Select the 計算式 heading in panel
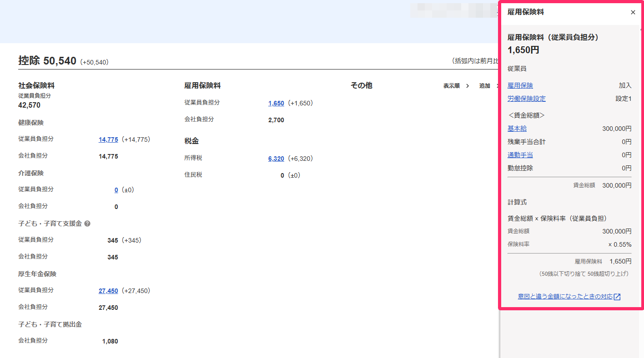This screenshot has height=358, width=644. click(517, 202)
